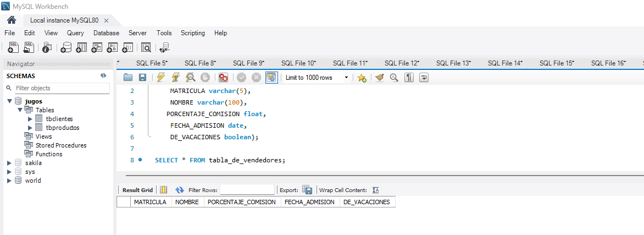Screen dimensions: 644x235
Task: Open a script file in this editor
Action: 128,78
